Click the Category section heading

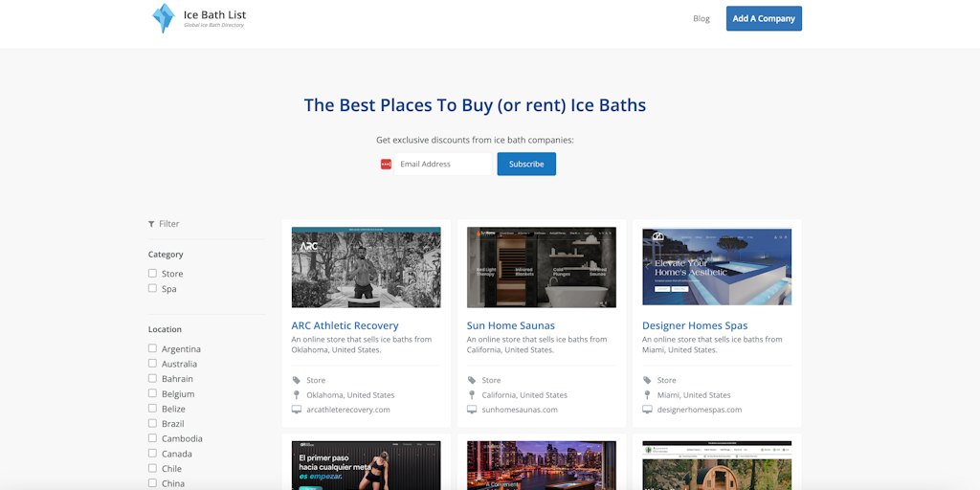[x=166, y=255]
